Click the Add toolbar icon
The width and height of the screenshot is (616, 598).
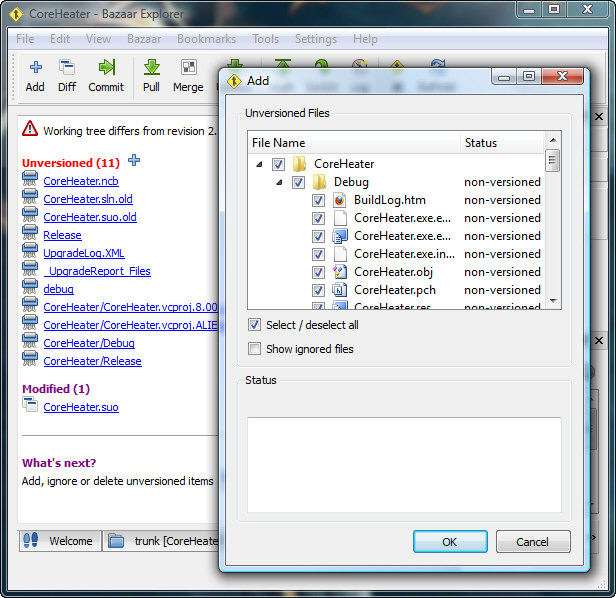pos(35,69)
